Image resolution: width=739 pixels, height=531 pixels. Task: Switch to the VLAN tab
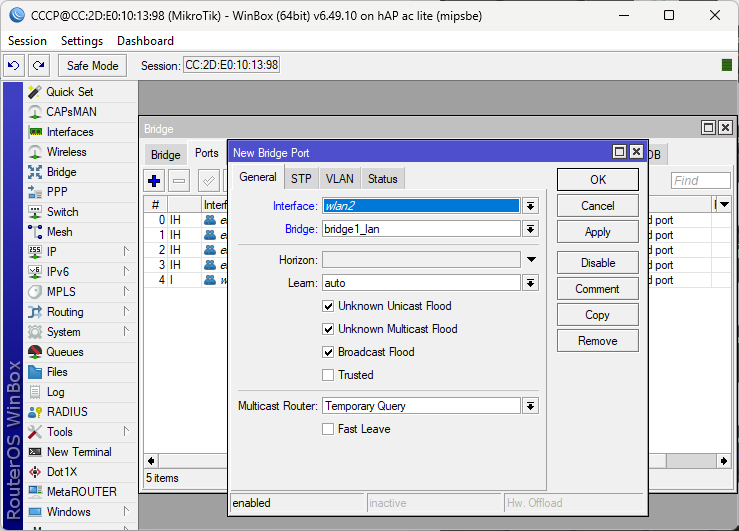[339, 179]
